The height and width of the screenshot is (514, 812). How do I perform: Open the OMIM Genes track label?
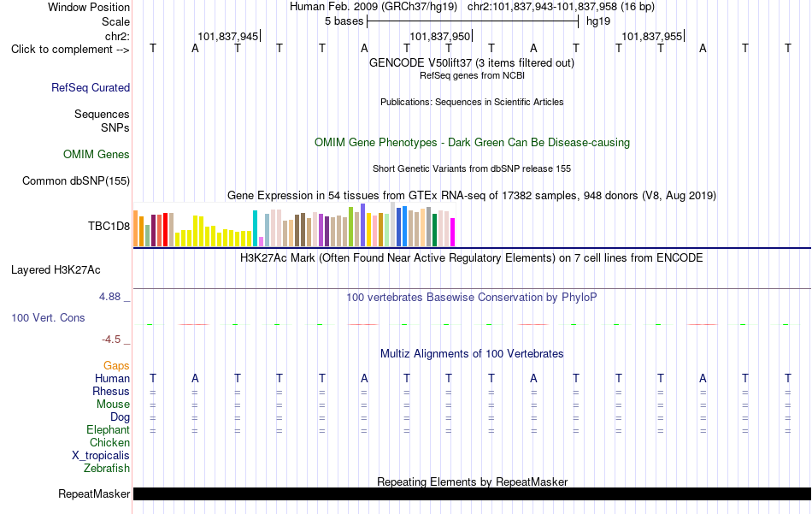point(97,155)
